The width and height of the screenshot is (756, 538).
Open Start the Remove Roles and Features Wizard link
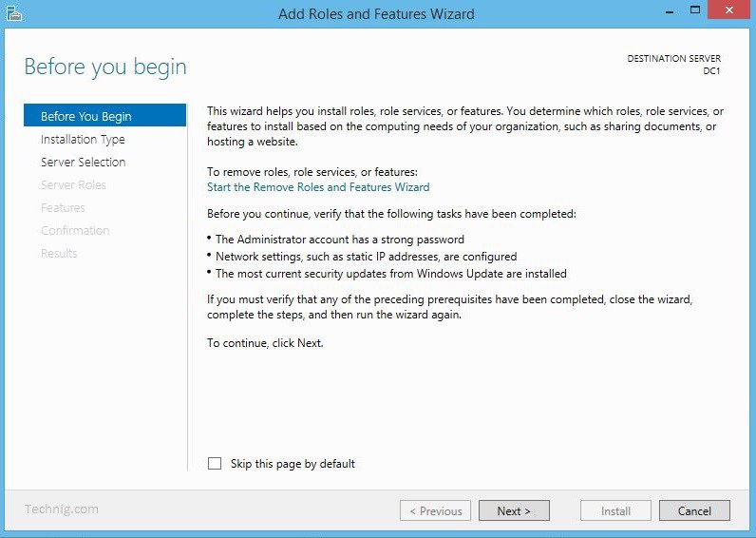(x=318, y=187)
